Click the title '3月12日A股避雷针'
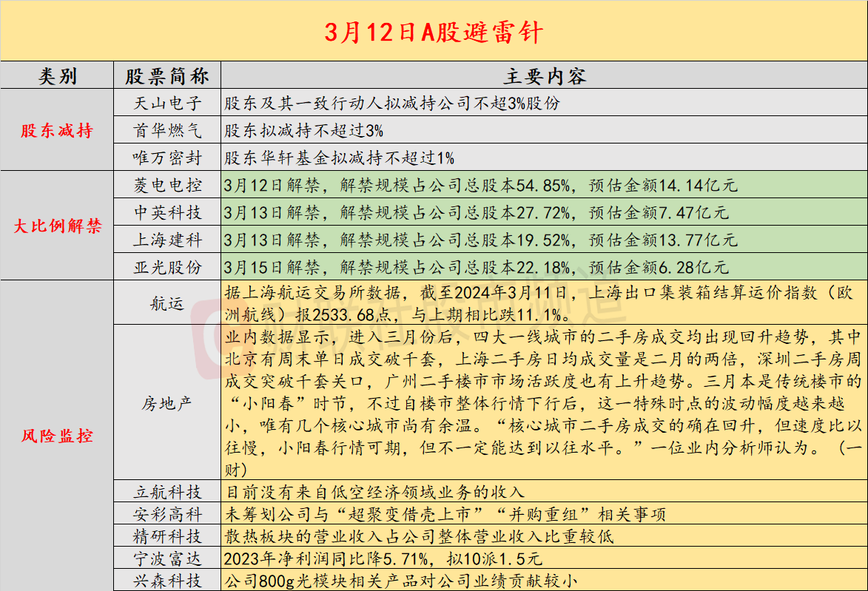 434,32
